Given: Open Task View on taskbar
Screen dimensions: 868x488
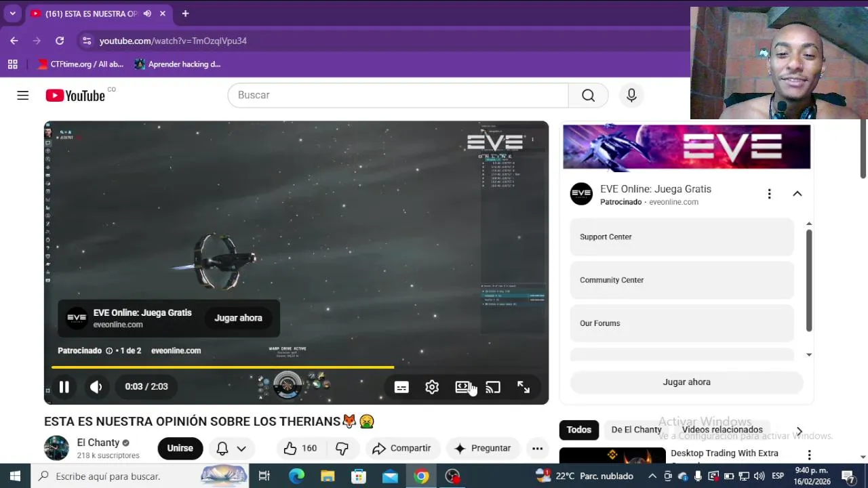Looking at the screenshot, I should (264, 476).
